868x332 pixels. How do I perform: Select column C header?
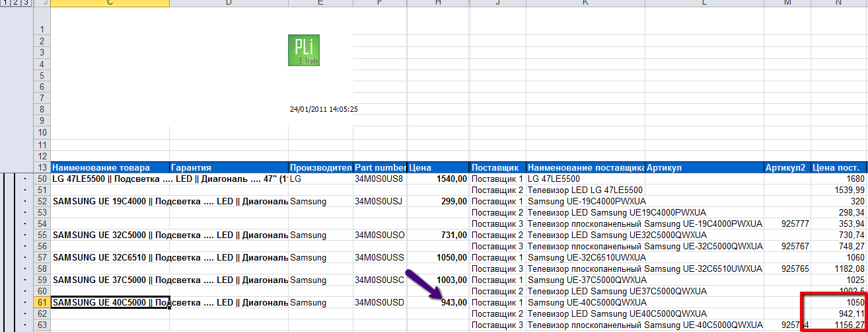coord(110,3)
